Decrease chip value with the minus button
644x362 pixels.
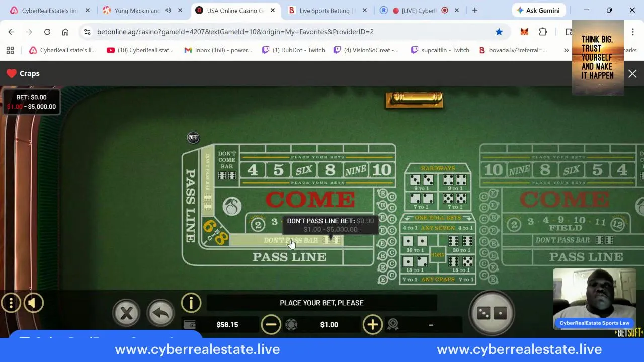pos(271,325)
